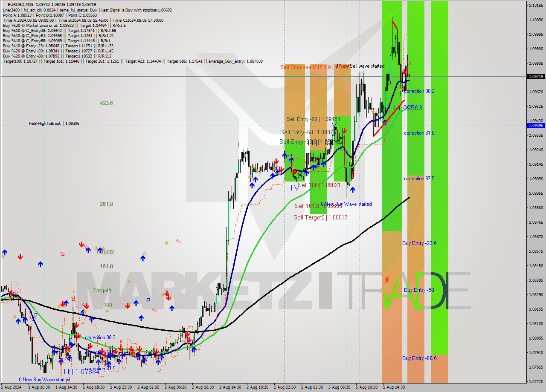The width and height of the screenshot is (546, 392).
Task: Select the 'Time A:2024.08.05 09:00:00' line
Action: point(83,20)
